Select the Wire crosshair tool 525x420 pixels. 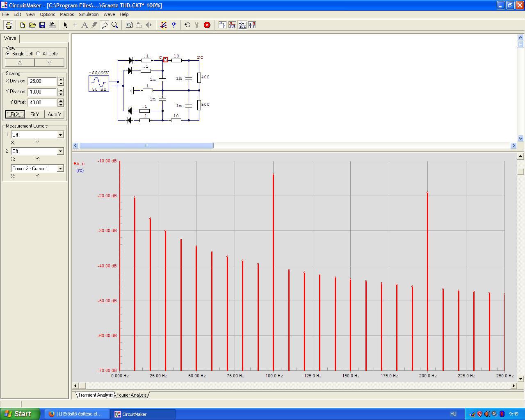[75, 25]
